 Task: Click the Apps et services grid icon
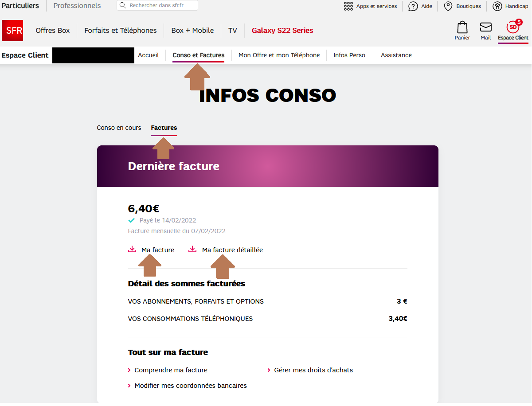pos(348,6)
